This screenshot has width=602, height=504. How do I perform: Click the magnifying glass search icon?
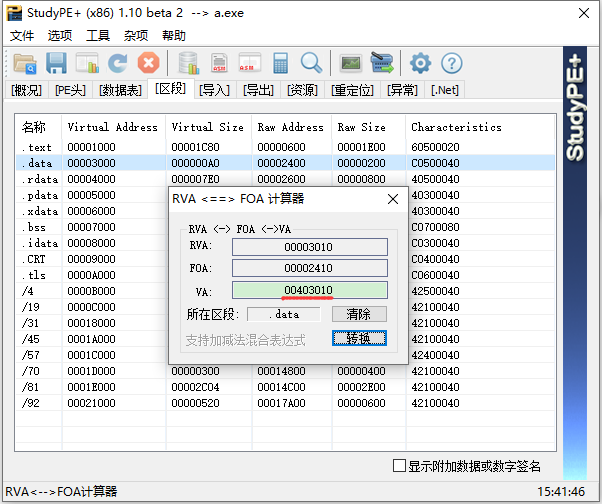click(311, 63)
